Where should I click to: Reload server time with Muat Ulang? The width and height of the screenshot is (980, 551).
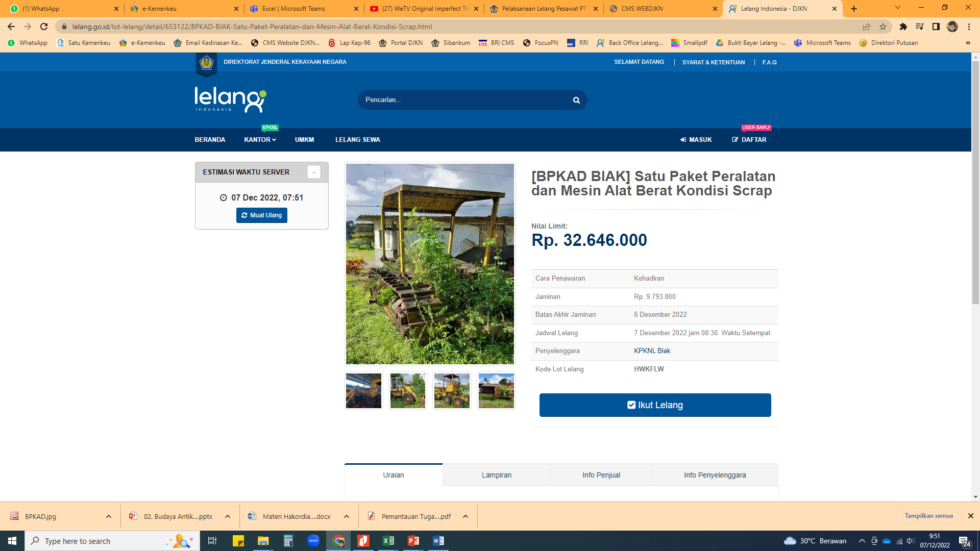pos(261,215)
